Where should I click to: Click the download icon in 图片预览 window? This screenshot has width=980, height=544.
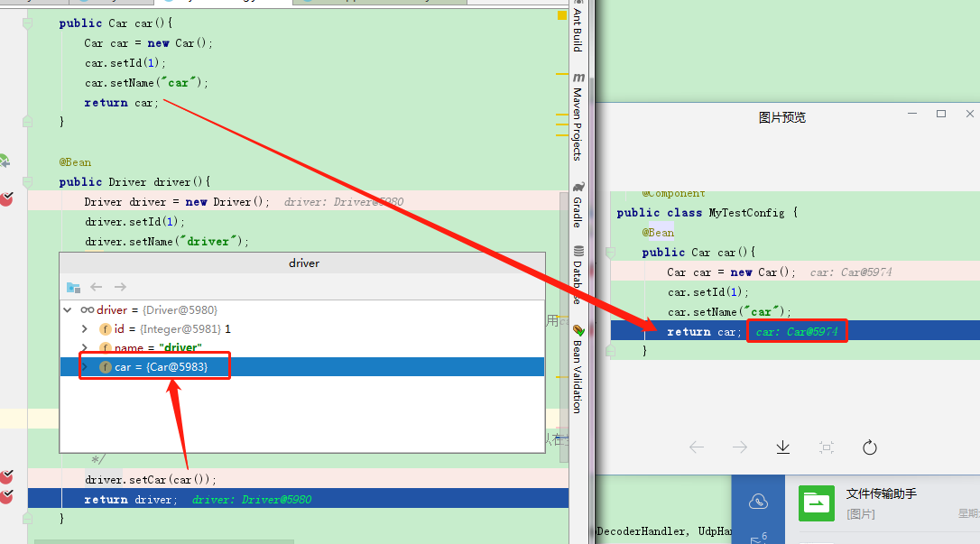(782, 447)
